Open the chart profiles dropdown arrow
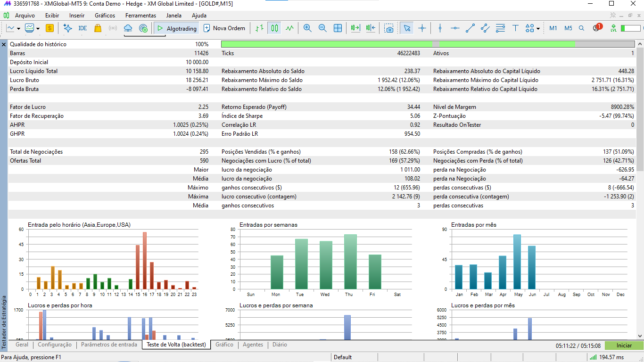Image resolution: width=644 pixels, height=362 pixels. pos(38,28)
